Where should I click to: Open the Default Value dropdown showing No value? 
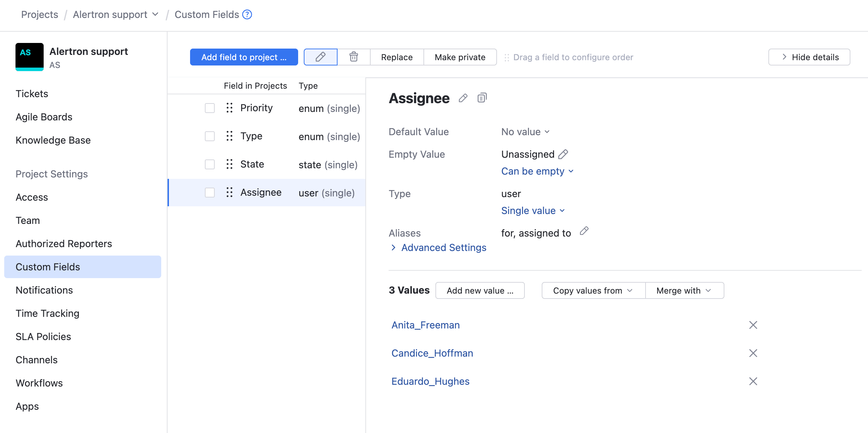coord(525,131)
